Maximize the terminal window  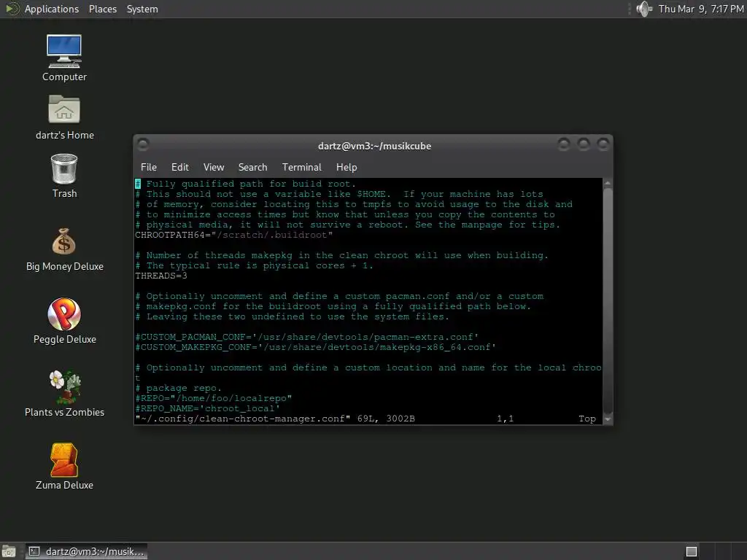coord(584,144)
